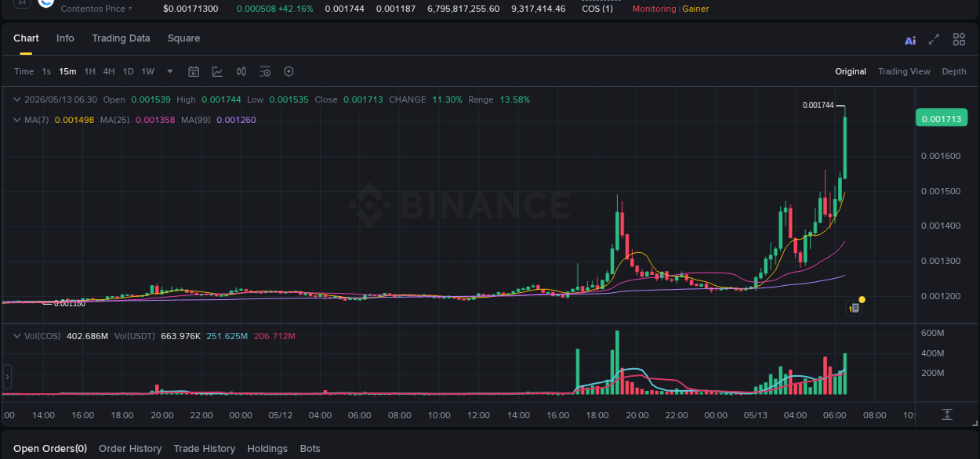Select the 1D interval
The image size is (980, 459).
(128, 71)
